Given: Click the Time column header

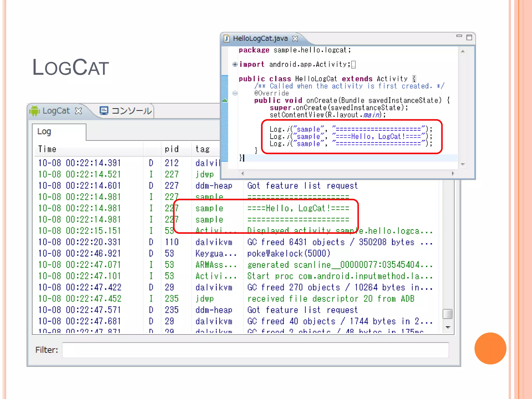Looking at the screenshot, I should pos(89,149).
